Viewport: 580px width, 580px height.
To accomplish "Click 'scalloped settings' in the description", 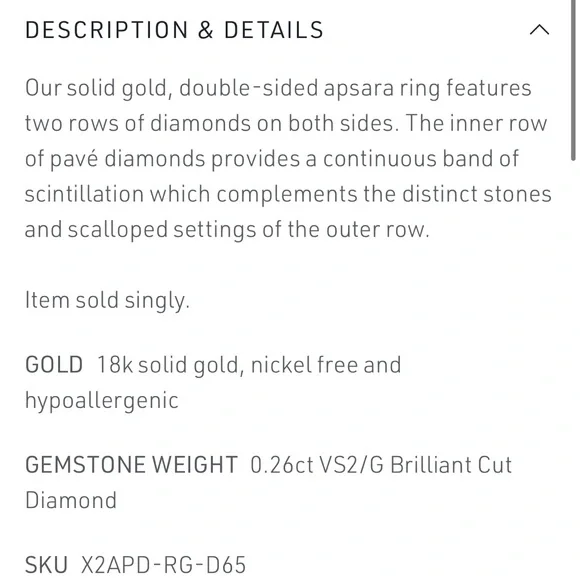I will (162, 230).
